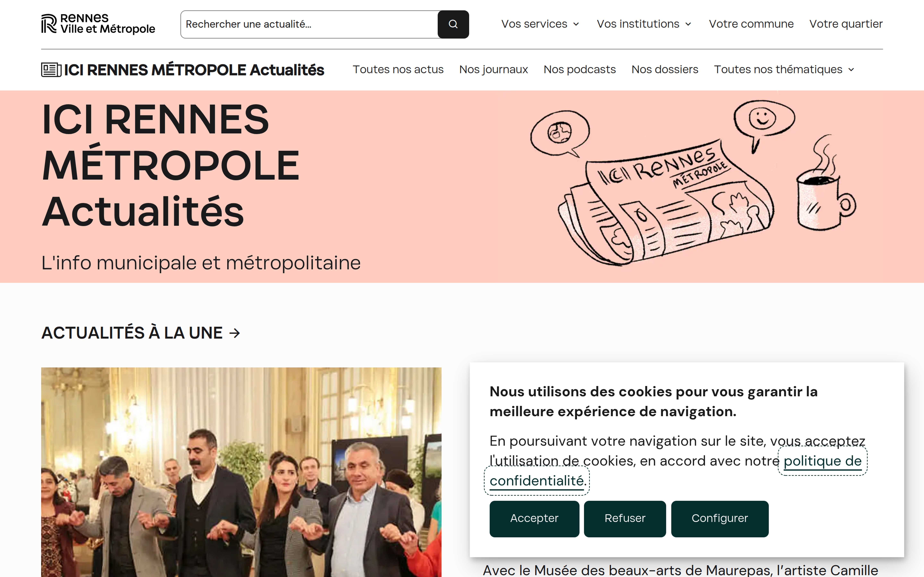Open the Toutes nos thématiques dropdown
Viewport: 924px width, 577px height.
(784, 69)
